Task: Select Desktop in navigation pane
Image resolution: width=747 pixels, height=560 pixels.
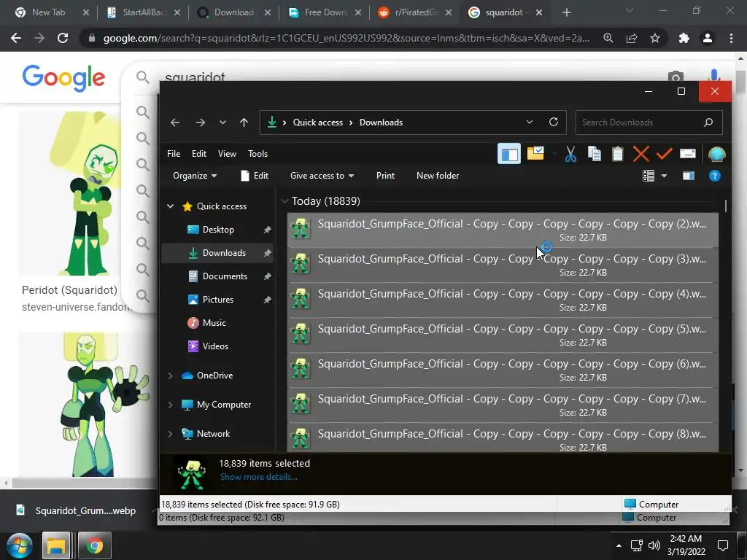Action: click(x=218, y=230)
